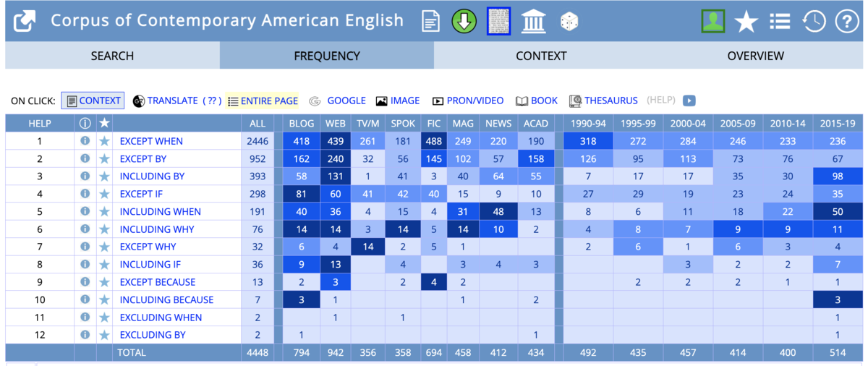Toggle the favorite star for EXCEPT WHEN
This screenshot has height=366, width=868.
[x=104, y=141]
